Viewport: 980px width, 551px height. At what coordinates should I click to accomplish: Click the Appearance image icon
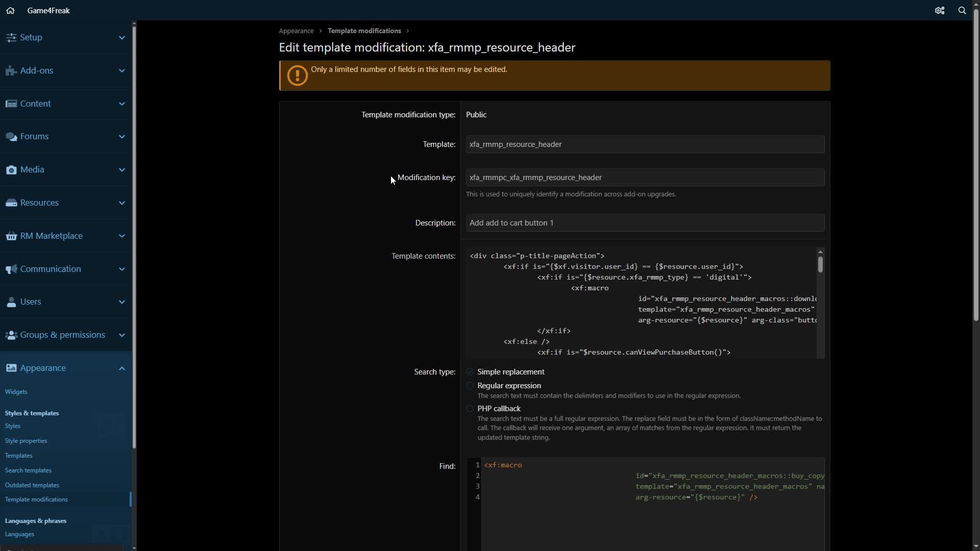tap(11, 368)
